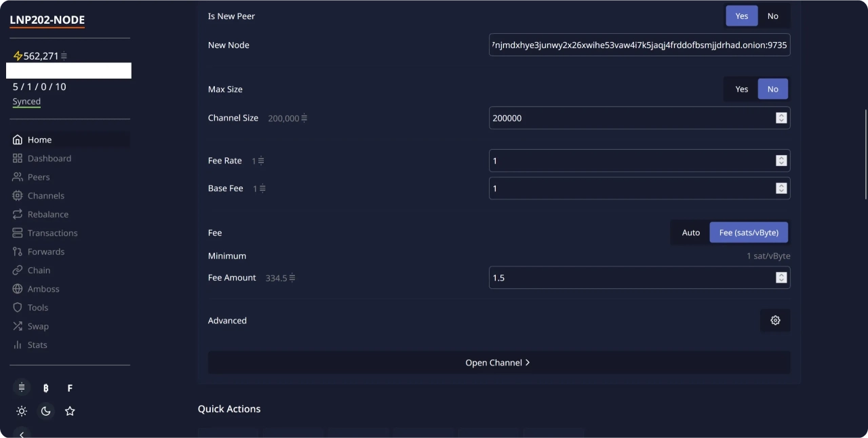Go to Rebalance in sidebar
Screen dimensions: 868x438
47,214
